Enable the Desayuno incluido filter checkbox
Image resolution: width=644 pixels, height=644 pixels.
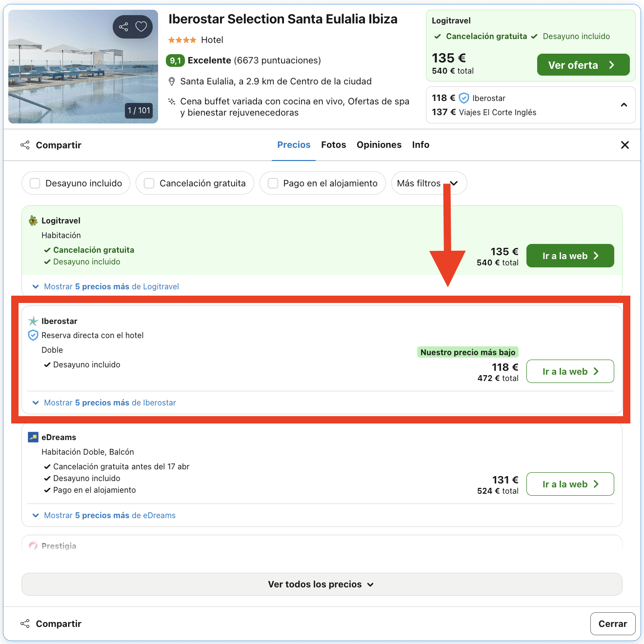click(x=35, y=183)
